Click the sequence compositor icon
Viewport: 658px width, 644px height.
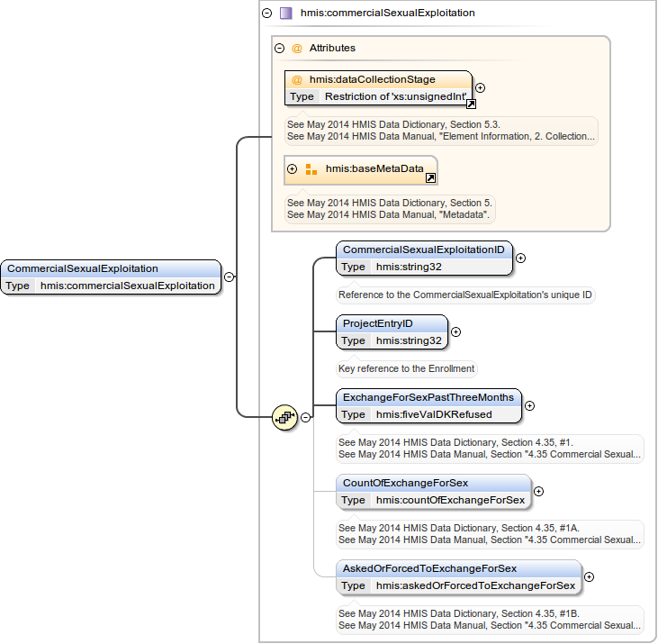point(284,417)
